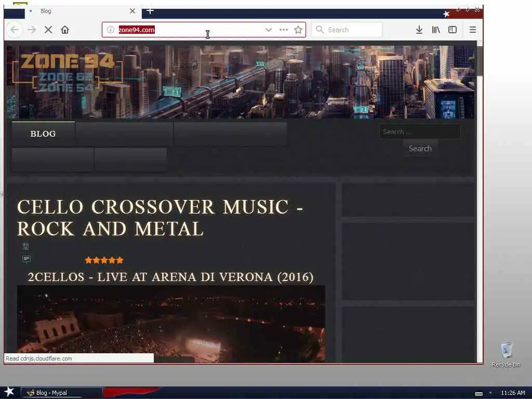
Task: Click the website Search ... input box
Action: pos(420,131)
